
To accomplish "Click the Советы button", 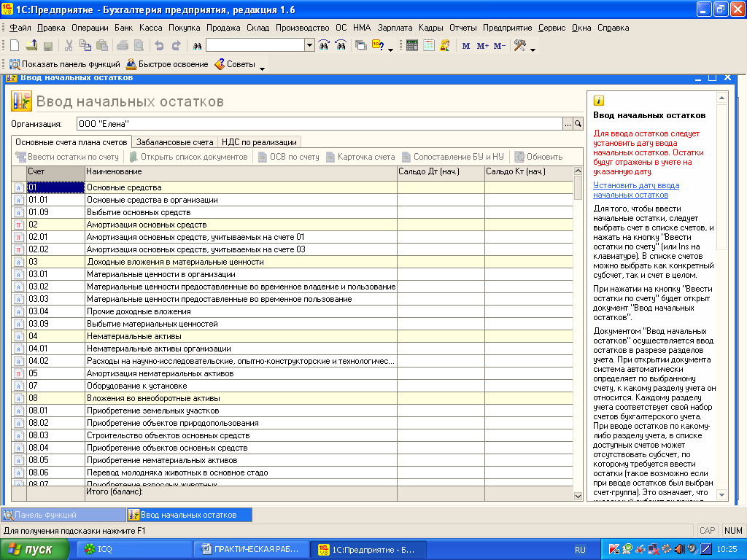I will click(235, 64).
